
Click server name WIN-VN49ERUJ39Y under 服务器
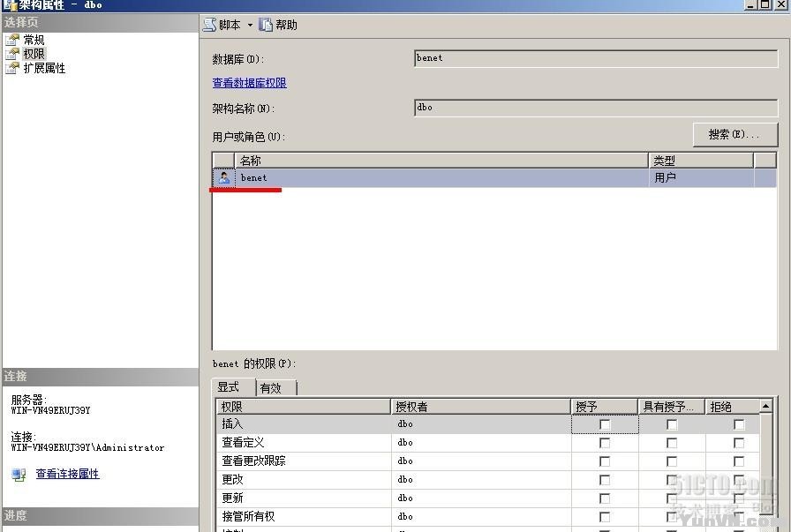coord(50,410)
